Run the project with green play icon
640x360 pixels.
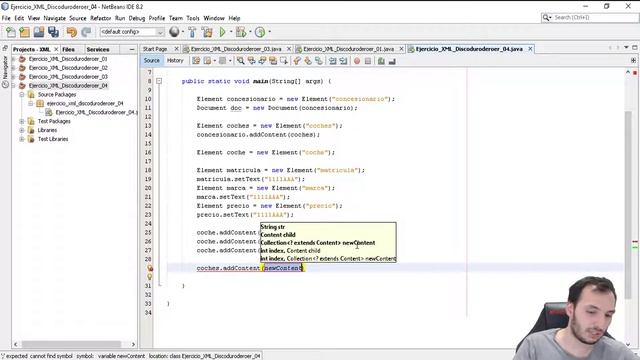222,32
